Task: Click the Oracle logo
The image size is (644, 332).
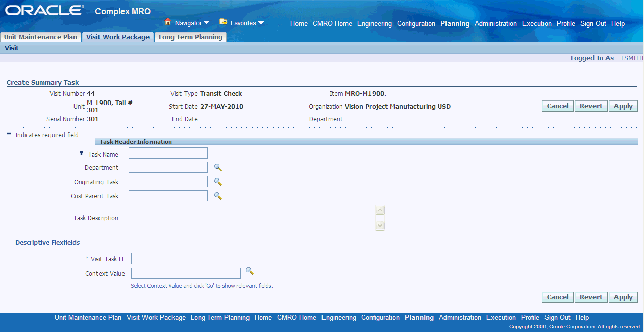Action: pos(44,10)
